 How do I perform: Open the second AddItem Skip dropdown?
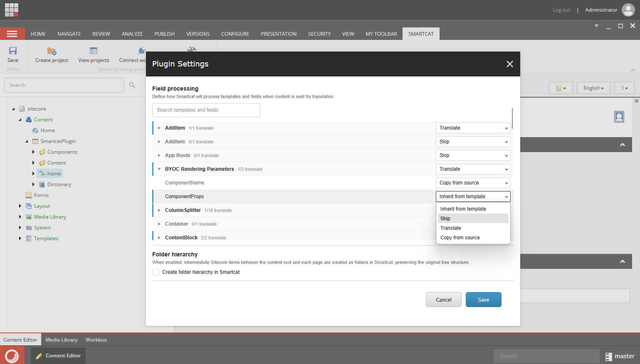point(473,142)
